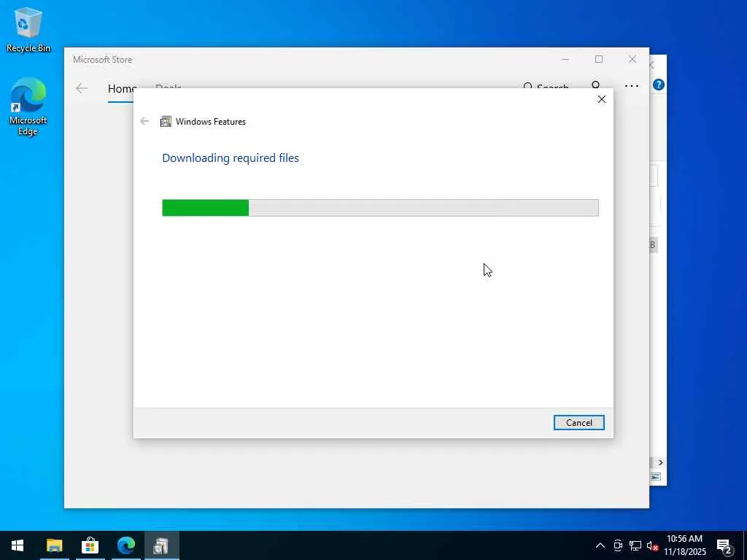Open Microsoft Store from the taskbar

coord(90,545)
